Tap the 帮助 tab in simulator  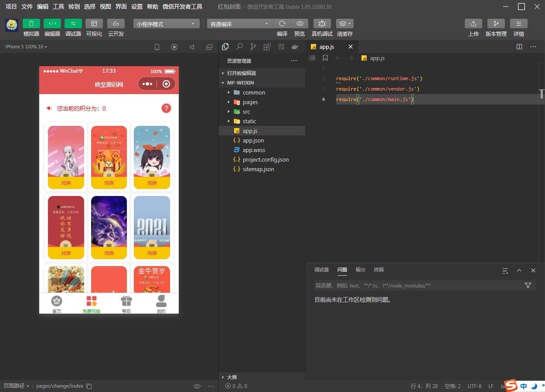point(126,304)
